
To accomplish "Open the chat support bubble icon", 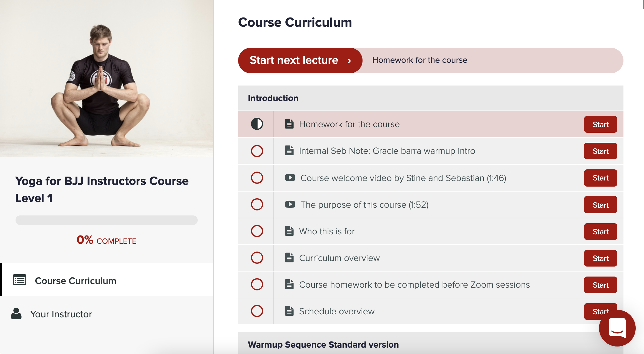I will [x=617, y=328].
